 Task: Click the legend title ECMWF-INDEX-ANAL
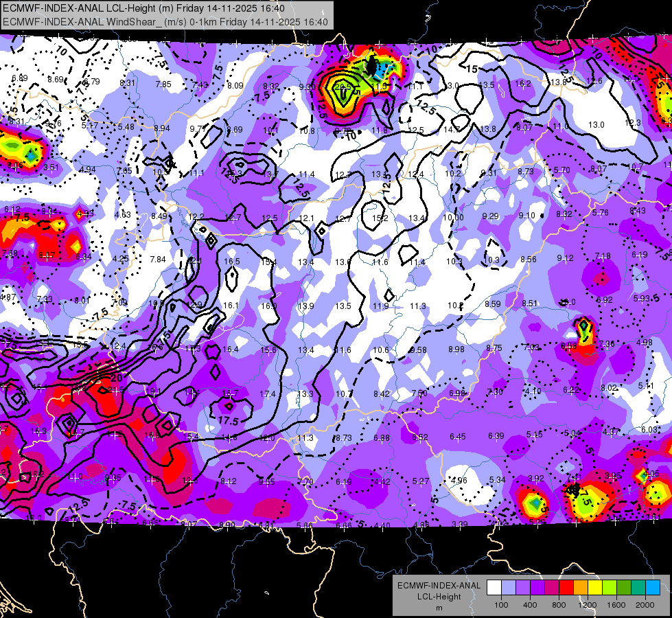(439, 586)
